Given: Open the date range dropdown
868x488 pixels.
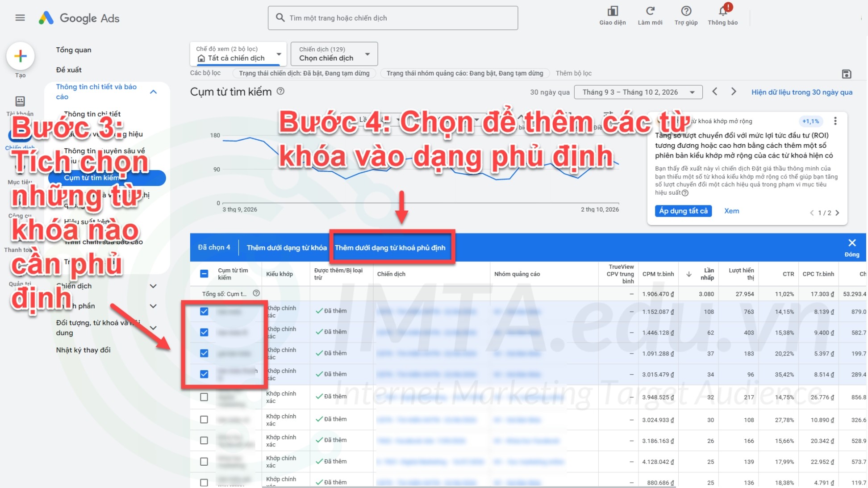Looking at the screenshot, I should 638,92.
